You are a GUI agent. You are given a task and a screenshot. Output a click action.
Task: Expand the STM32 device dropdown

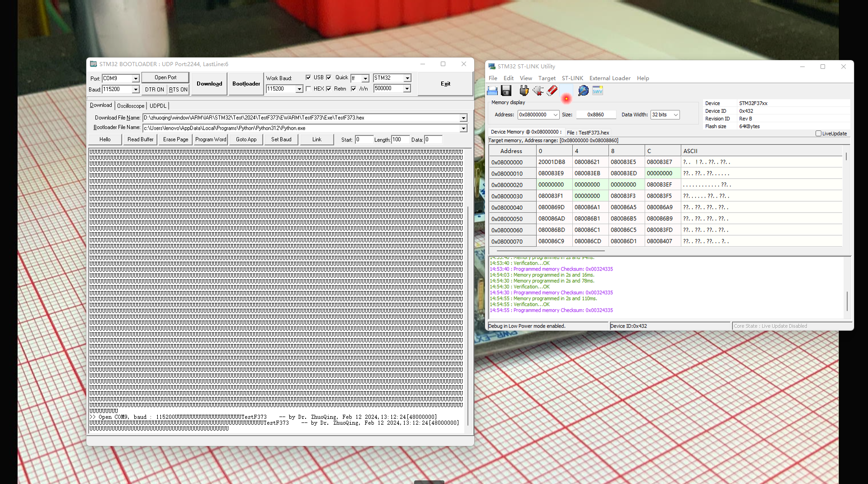407,78
